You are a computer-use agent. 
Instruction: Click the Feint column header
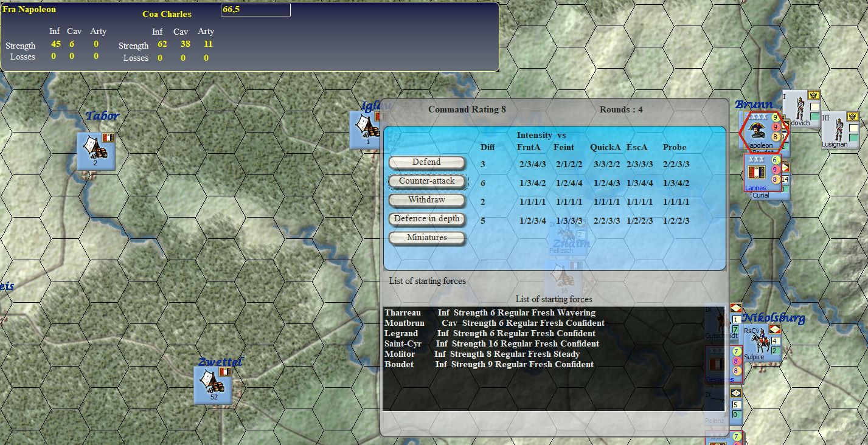click(x=564, y=147)
